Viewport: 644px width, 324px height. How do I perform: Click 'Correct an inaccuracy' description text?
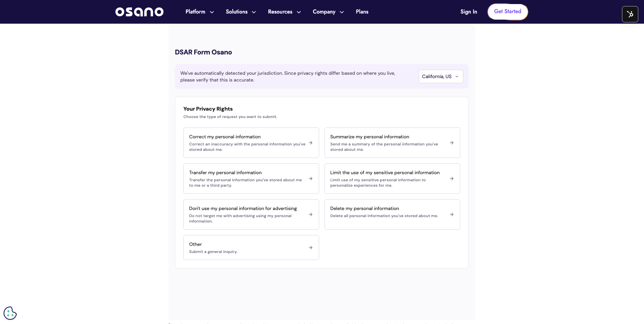[247, 147]
